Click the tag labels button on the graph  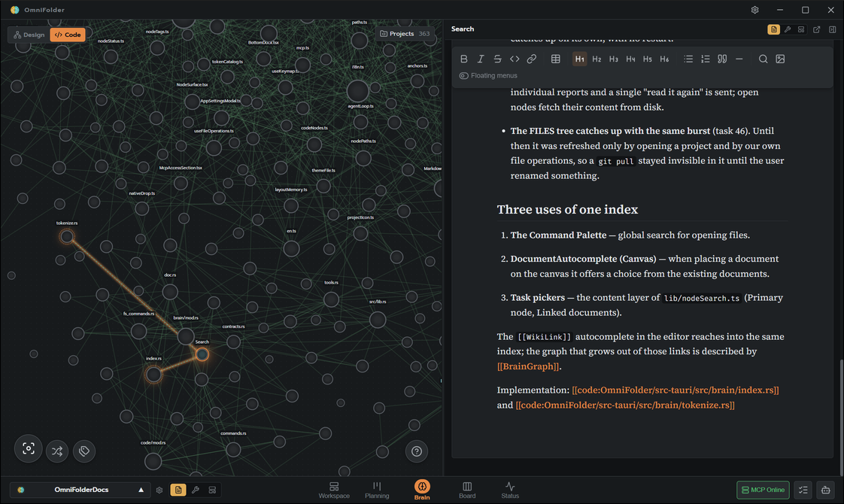[84, 451]
